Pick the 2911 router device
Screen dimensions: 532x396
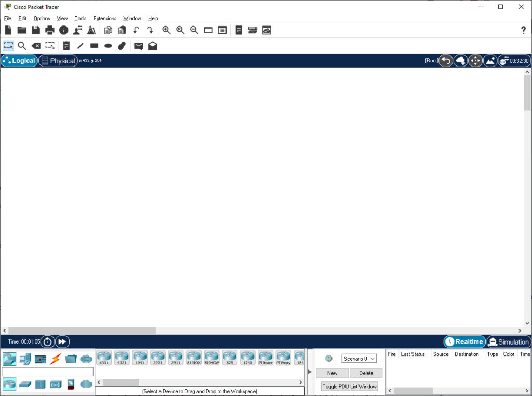click(x=176, y=358)
